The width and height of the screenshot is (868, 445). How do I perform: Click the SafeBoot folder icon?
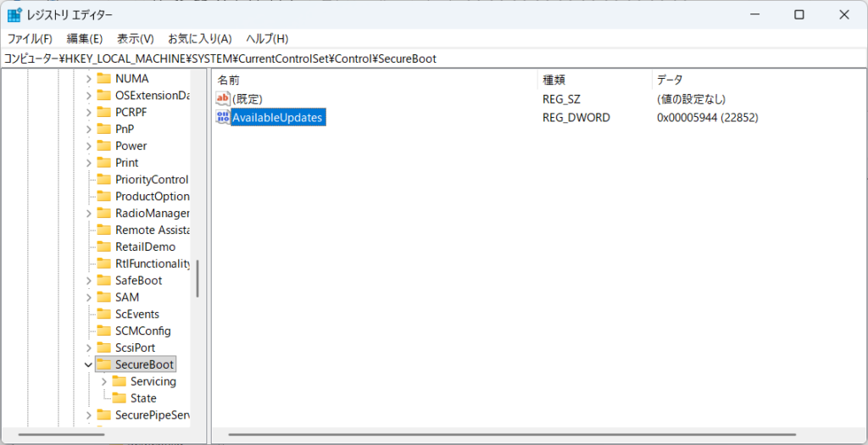tap(103, 281)
